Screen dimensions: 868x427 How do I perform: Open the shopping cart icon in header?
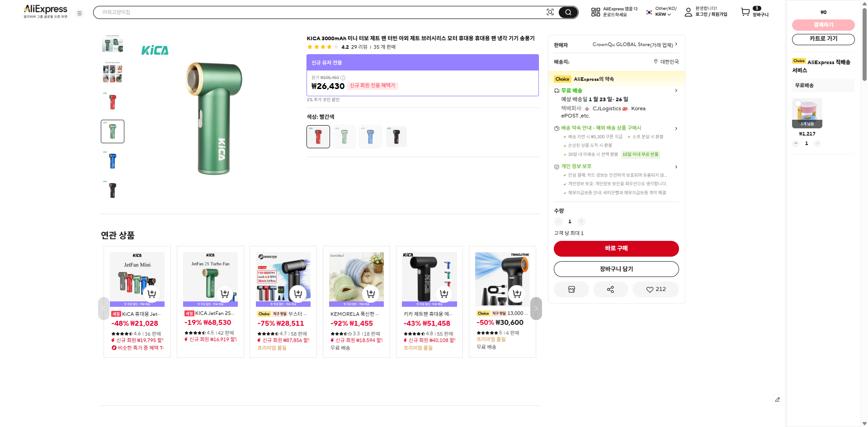pyautogui.click(x=745, y=12)
